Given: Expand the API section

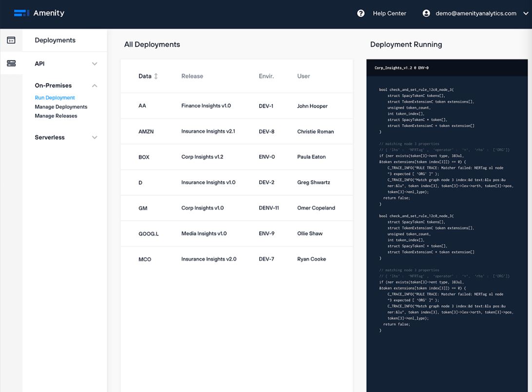Looking at the screenshot, I should point(95,63).
